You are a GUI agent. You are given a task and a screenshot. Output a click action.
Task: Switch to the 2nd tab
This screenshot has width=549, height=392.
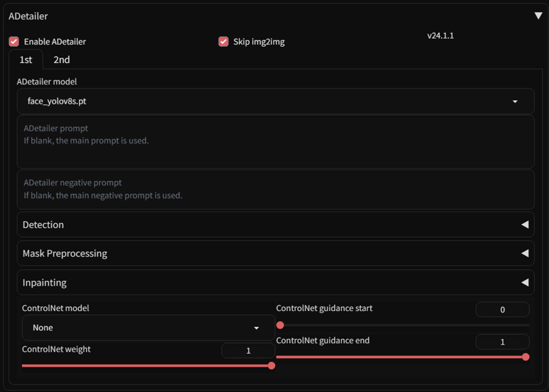pos(62,60)
